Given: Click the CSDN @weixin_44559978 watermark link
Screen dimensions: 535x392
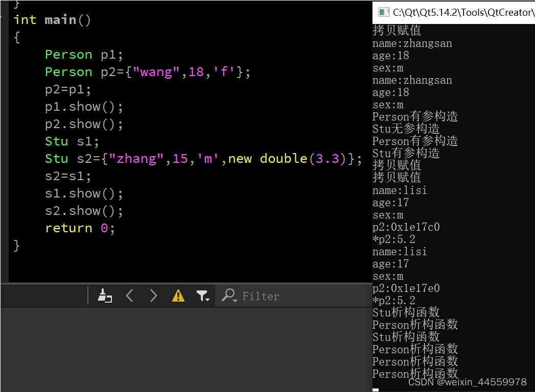Looking at the screenshot, I should (468, 382).
